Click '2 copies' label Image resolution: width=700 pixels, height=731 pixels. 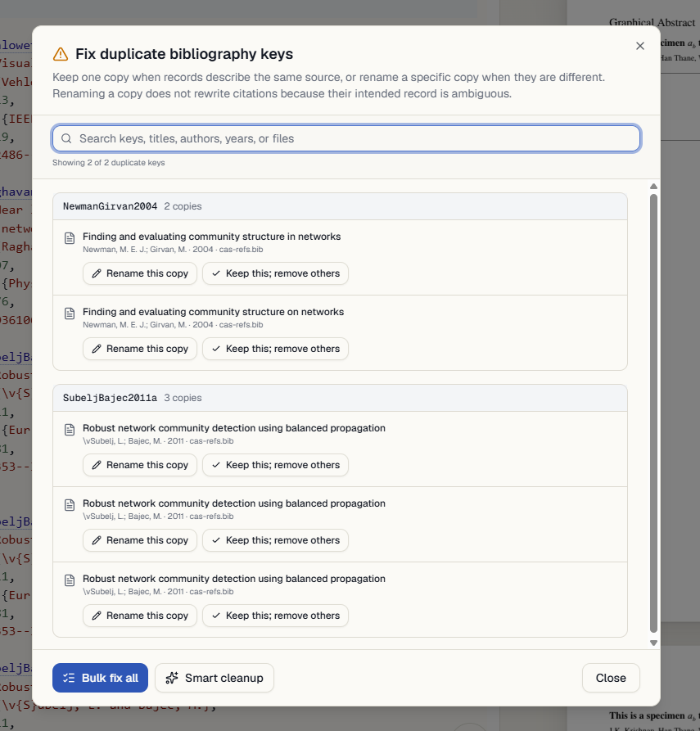pyautogui.click(x=183, y=206)
